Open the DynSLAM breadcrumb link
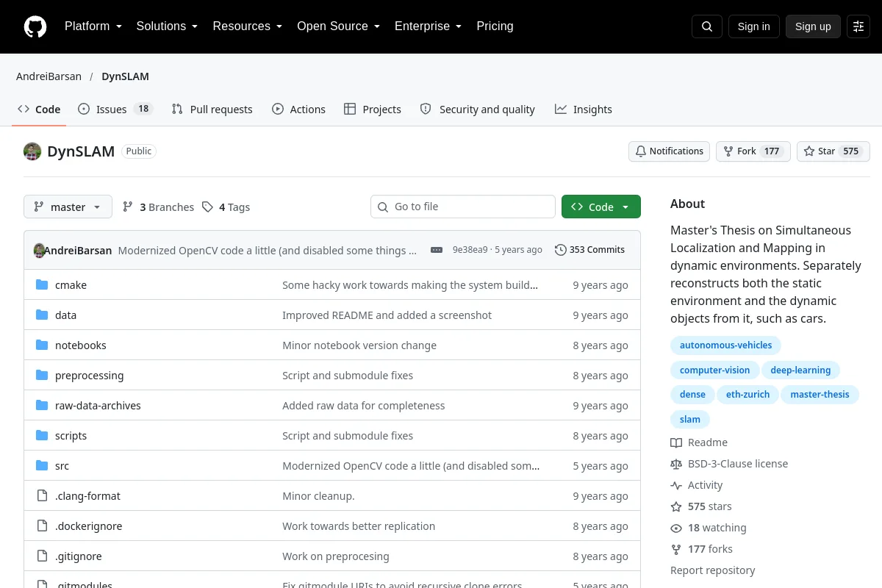Viewport: 882px width, 588px height. (x=125, y=76)
